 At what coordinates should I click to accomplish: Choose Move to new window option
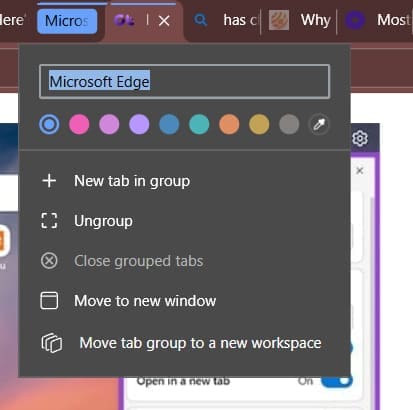[x=184, y=301]
